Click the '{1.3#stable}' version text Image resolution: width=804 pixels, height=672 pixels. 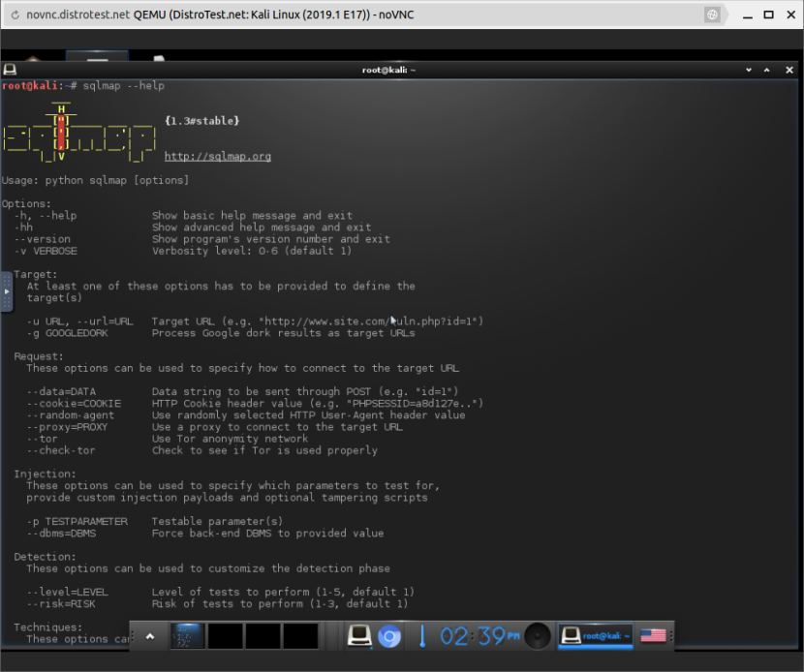click(202, 121)
